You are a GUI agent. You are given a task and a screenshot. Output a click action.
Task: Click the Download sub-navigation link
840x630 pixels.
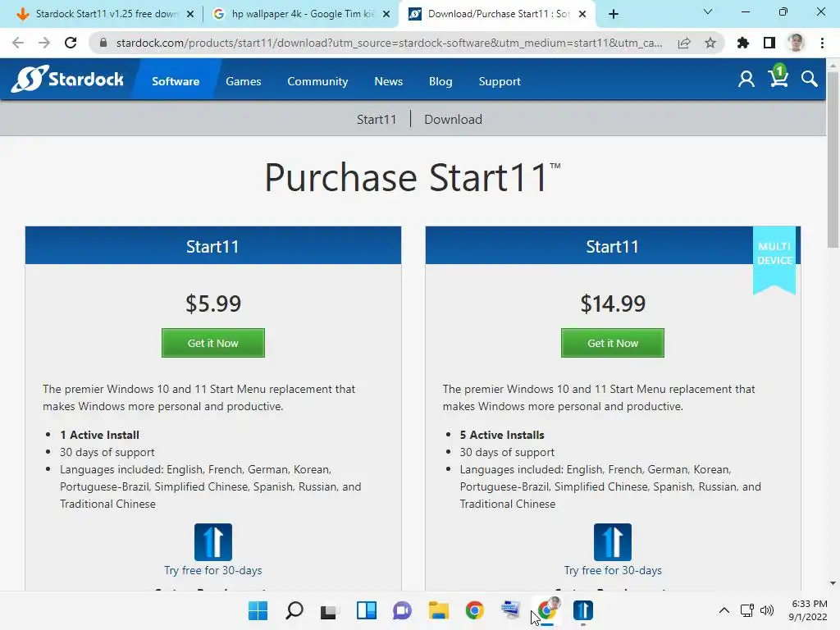point(453,119)
